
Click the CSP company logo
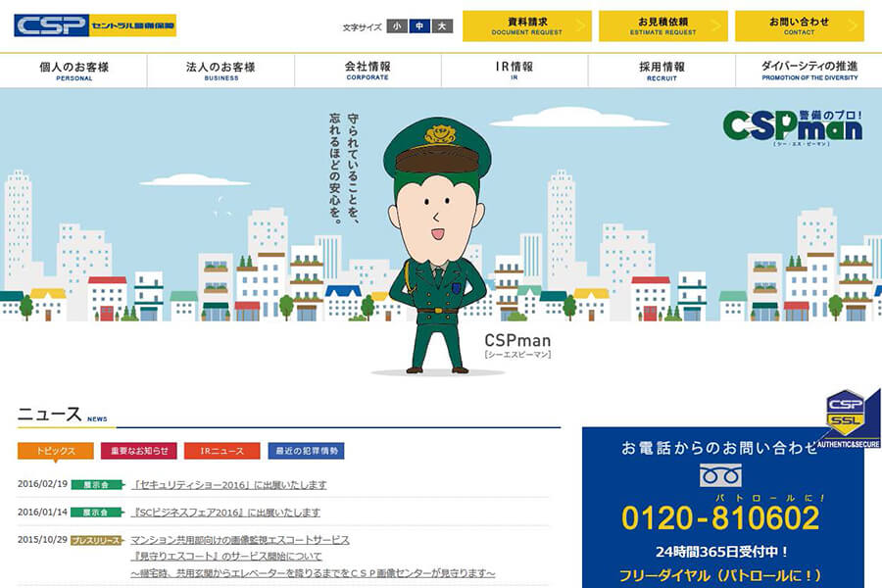click(95, 25)
